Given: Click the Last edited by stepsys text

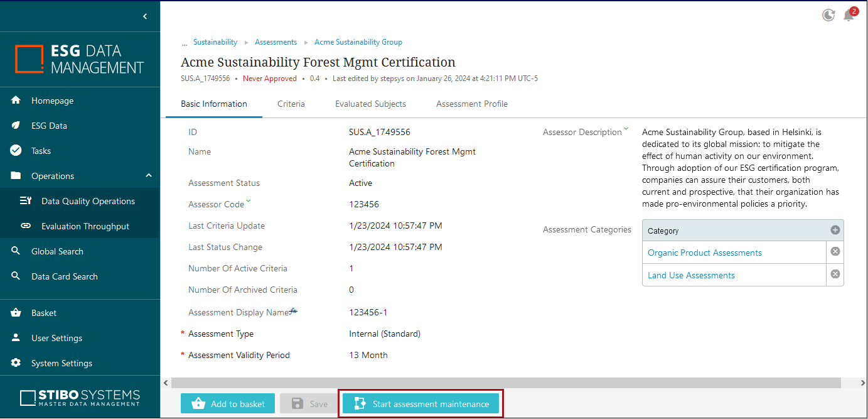Looking at the screenshot, I should [x=435, y=79].
